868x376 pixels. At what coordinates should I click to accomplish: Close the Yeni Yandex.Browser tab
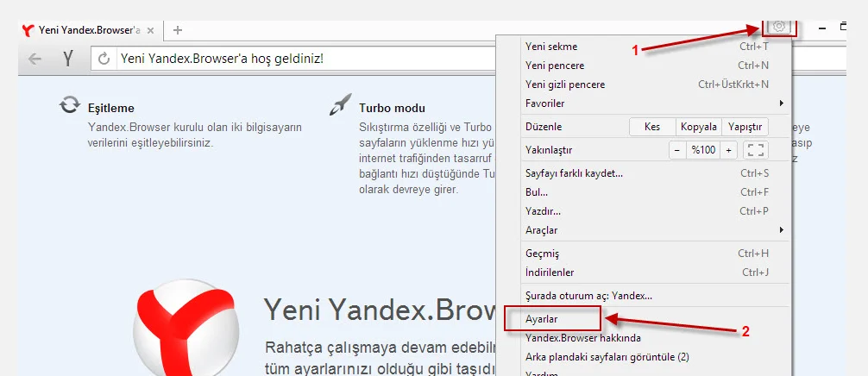tap(151, 30)
